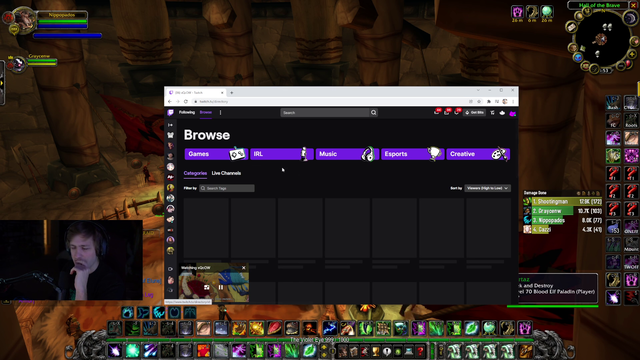
Task: Open the minimap mail envelope icon
Action: pyautogui.click(x=571, y=27)
